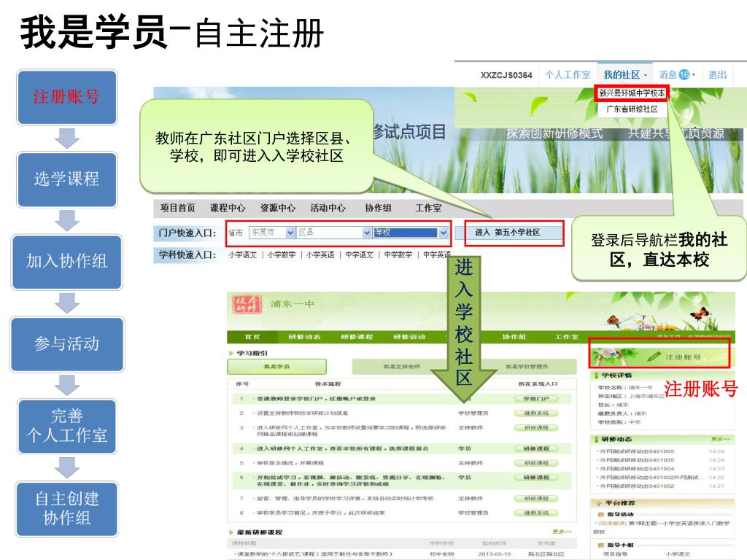Click the 研修动态 section header marker
Viewport: 747px width, 560px height.
(597, 440)
